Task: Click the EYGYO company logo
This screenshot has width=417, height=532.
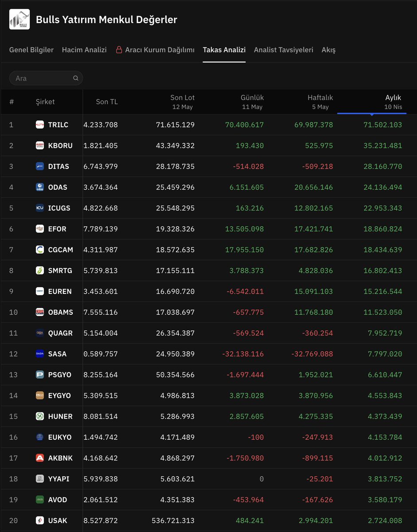Action: click(x=40, y=395)
